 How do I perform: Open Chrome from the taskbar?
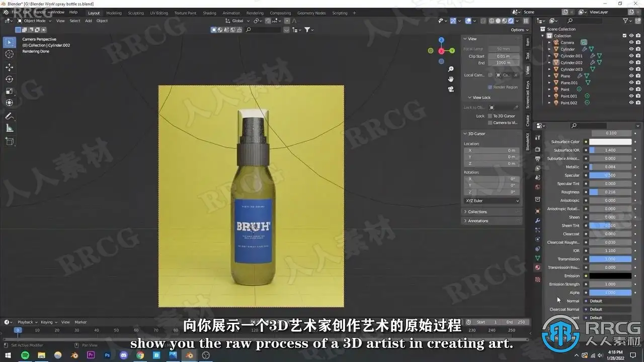point(140,355)
